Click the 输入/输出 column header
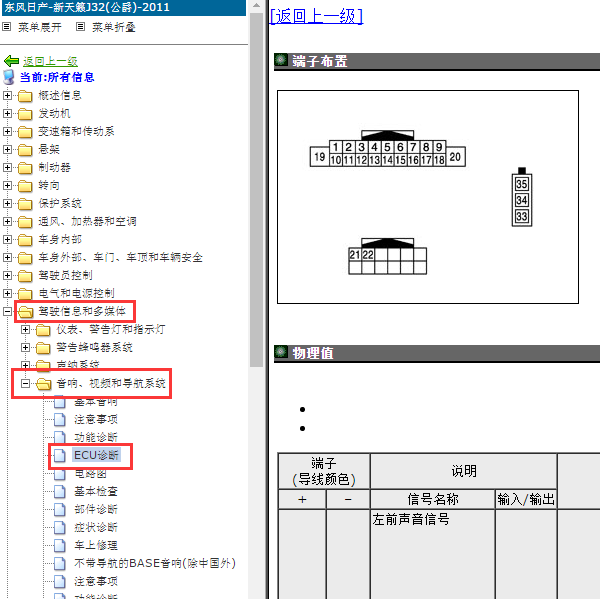This screenshot has width=600, height=599. [x=526, y=499]
